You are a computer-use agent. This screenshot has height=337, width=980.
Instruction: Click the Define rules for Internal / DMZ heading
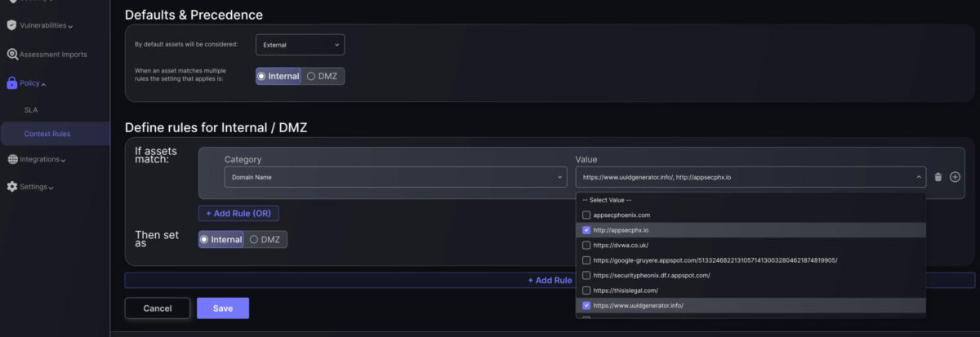point(216,127)
